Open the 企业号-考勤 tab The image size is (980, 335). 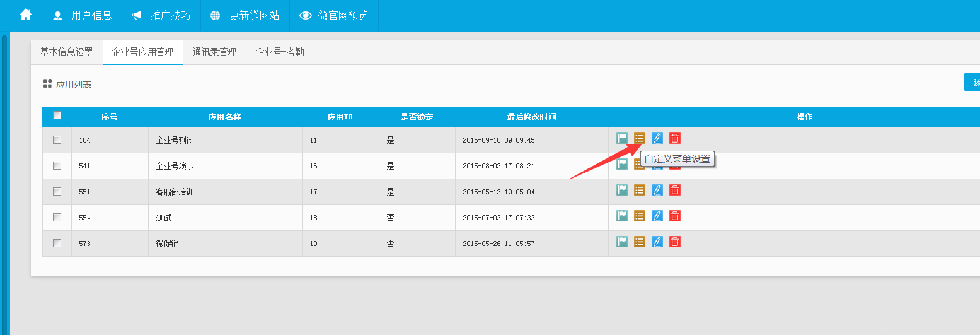point(280,52)
